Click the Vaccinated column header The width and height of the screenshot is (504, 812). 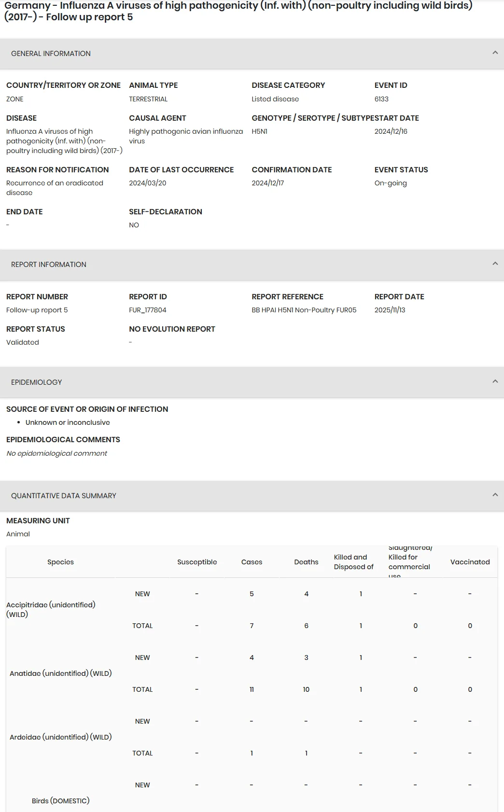point(470,562)
